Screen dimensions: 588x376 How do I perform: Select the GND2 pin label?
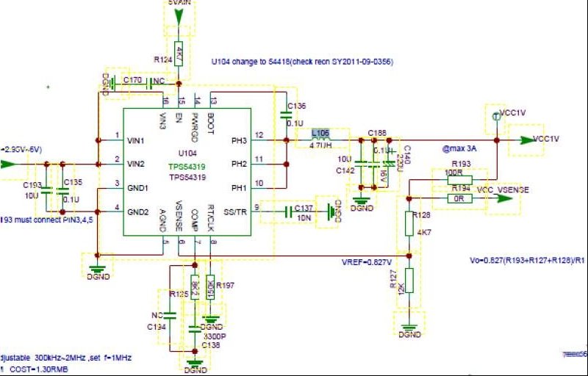[137, 212]
